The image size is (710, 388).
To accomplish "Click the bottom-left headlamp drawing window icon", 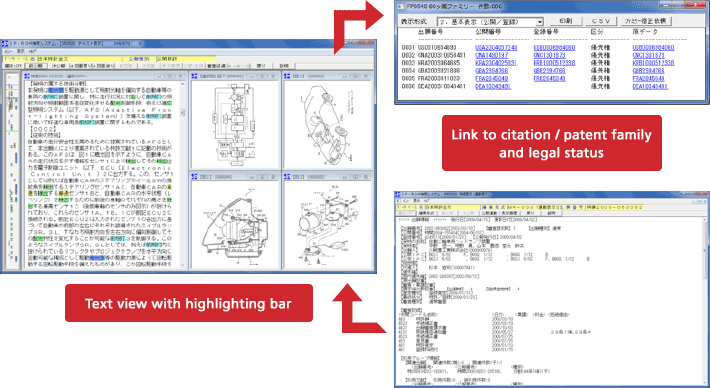I will [x=195, y=177].
